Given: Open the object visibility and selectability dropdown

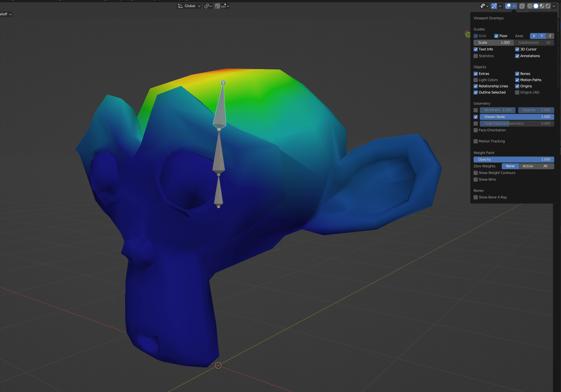Looking at the screenshot, I should (484, 6).
